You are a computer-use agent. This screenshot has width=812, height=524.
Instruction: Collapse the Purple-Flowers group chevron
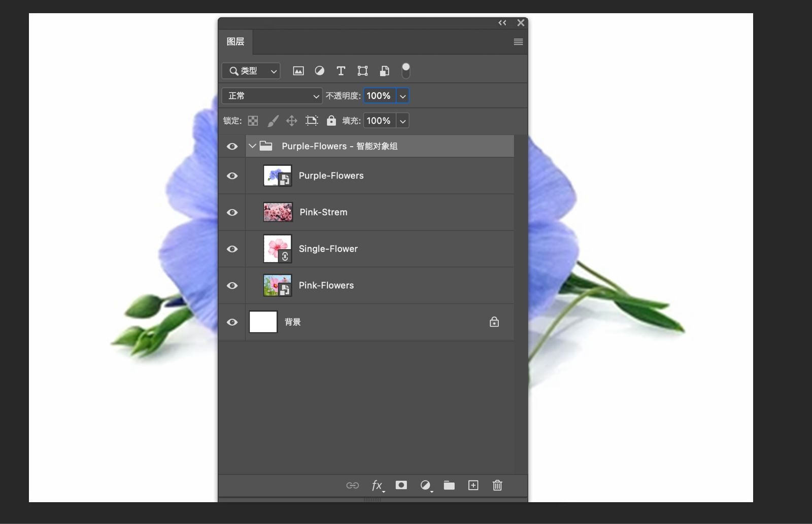pyautogui.click(x=252, y=146)
